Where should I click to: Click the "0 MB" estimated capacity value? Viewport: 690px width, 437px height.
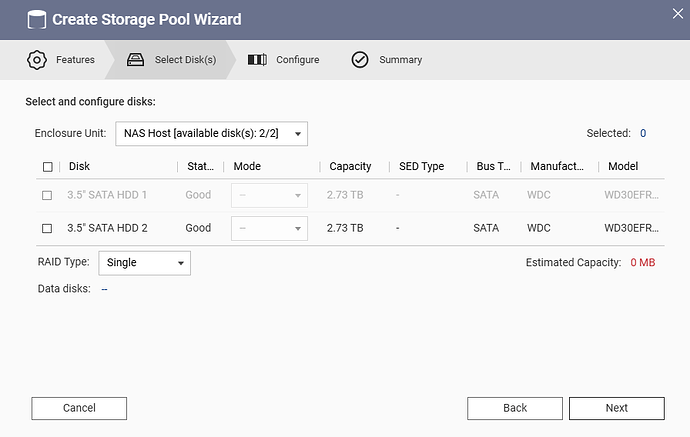(642, 263)
